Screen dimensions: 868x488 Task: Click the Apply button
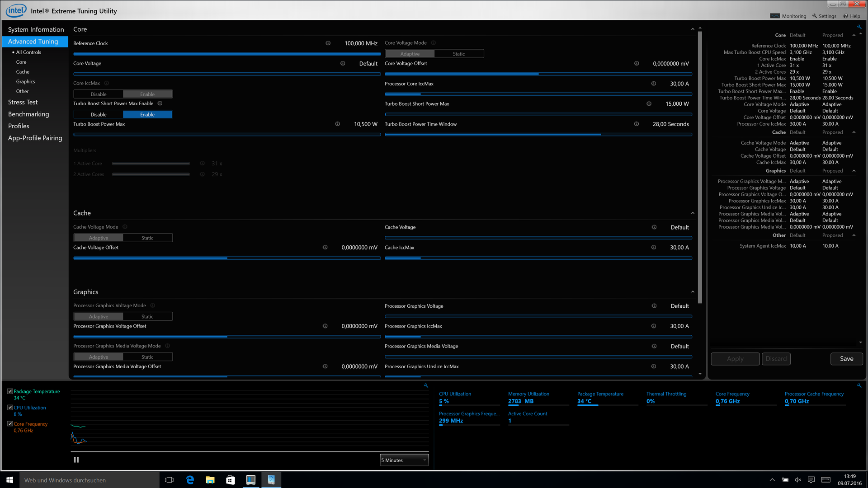point(735,359)
